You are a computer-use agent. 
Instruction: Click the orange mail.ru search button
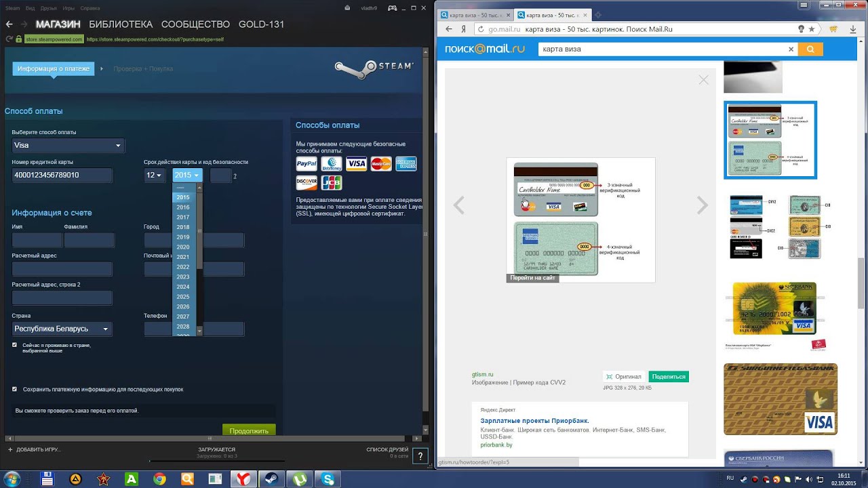tap(810, 49)
